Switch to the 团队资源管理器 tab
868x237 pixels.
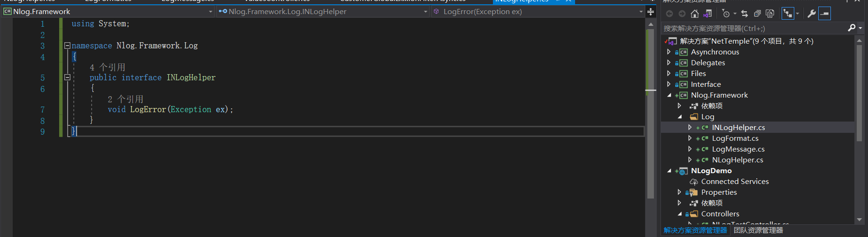point(758,230)
